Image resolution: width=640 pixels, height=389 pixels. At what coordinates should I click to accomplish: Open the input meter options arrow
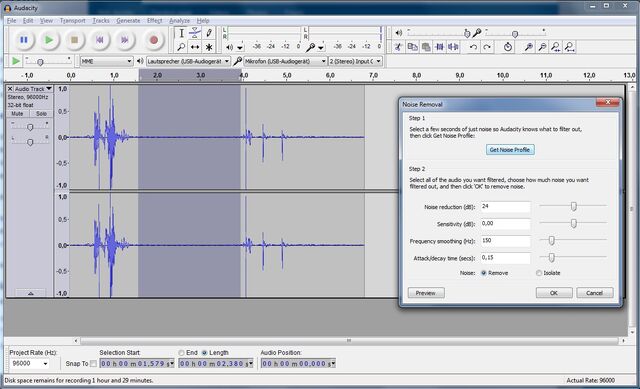click(321, 48)
